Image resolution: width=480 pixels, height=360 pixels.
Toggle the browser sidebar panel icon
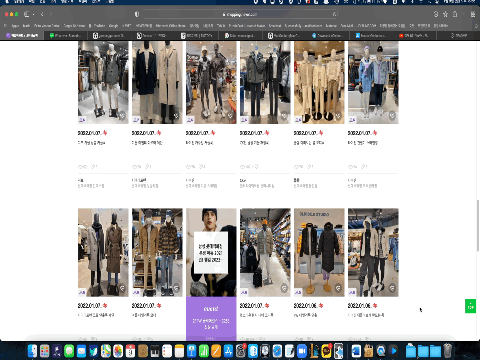click(27, 14)
